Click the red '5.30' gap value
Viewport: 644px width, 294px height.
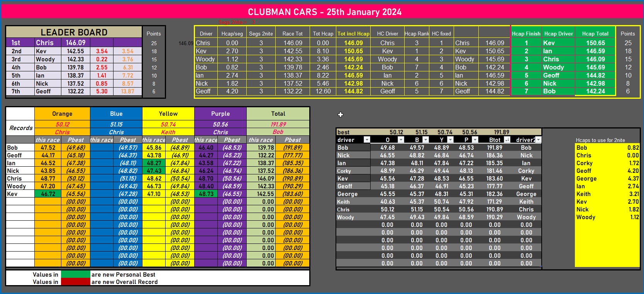102,91
